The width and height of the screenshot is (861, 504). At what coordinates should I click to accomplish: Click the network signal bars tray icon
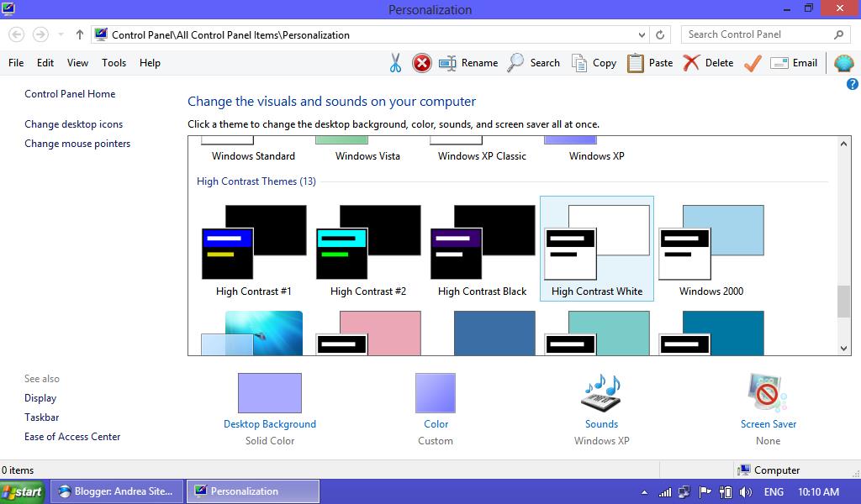click(665, 492)
